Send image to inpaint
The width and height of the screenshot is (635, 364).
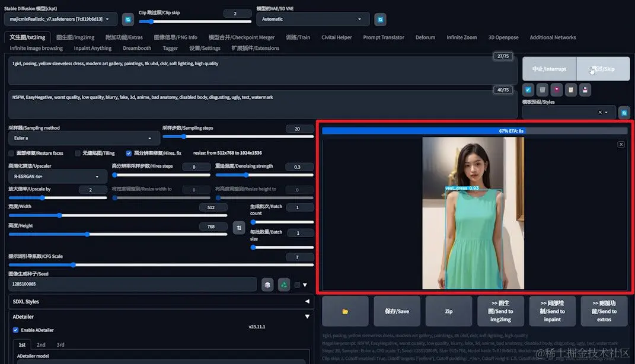coord(553,311)
